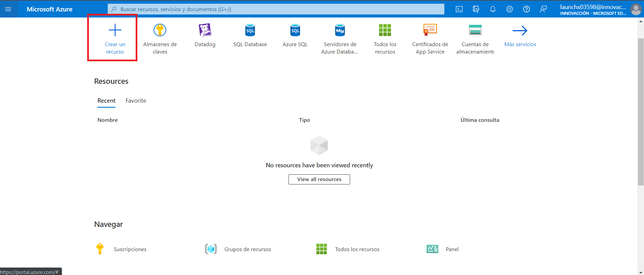Open the help question mark menu
This screenshot has height=275, width=644.
pyautogui.click(x=527, y=9)
